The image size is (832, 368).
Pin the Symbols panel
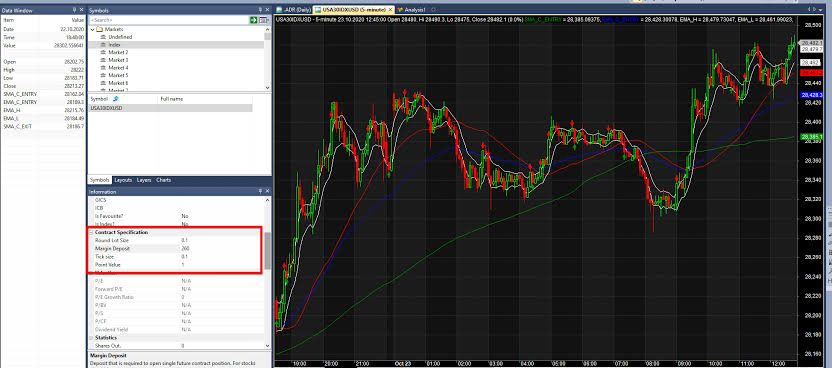tap(260, 10)
